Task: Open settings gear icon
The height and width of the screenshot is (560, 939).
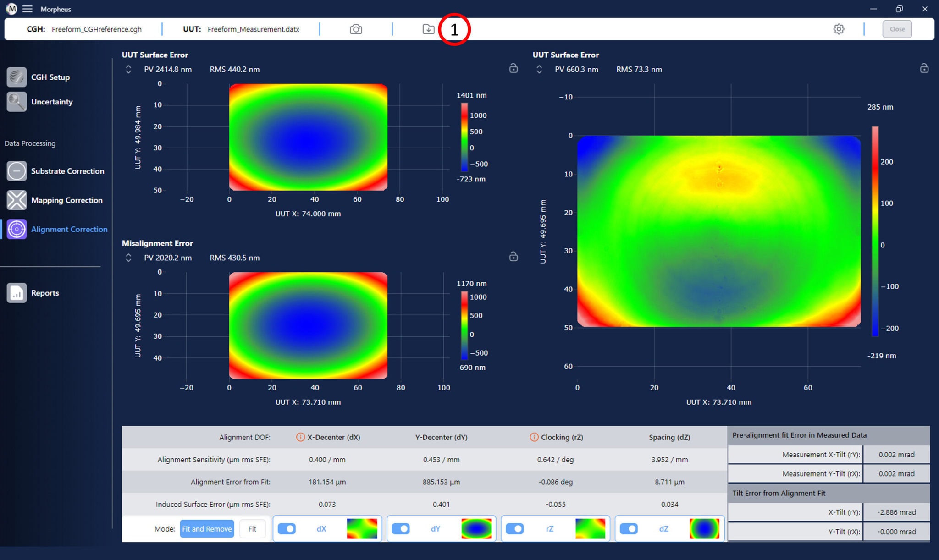Action: [839, 29]
